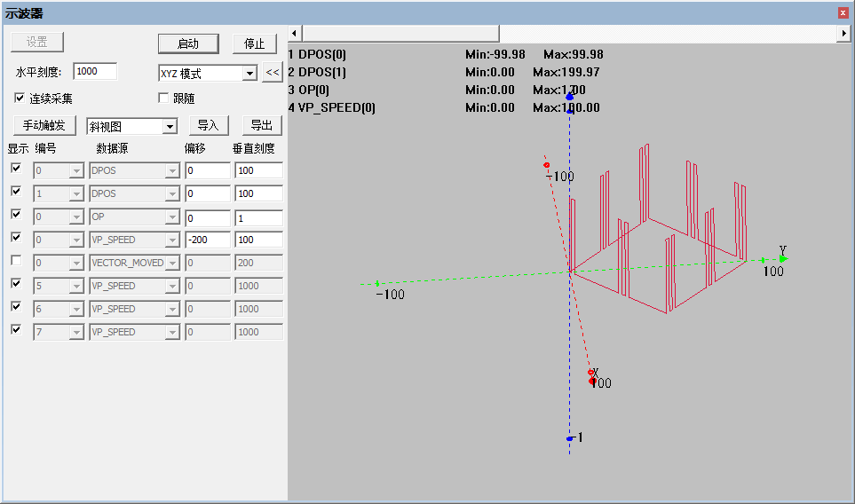Click the 导入 import button
The width and height of the screenshot is (855, 504).
tap(209, 125)
